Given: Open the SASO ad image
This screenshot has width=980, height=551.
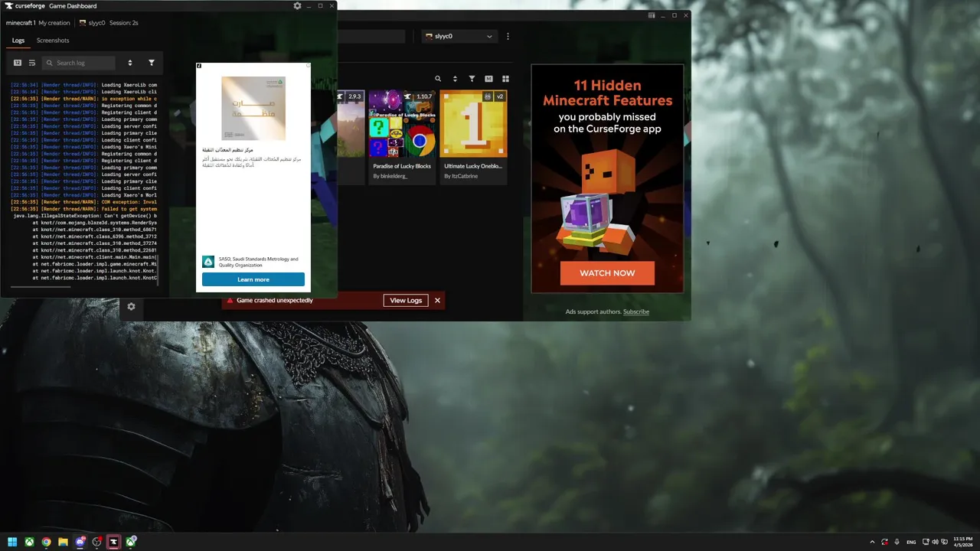Looking at the screenshot, I should 253,108.
